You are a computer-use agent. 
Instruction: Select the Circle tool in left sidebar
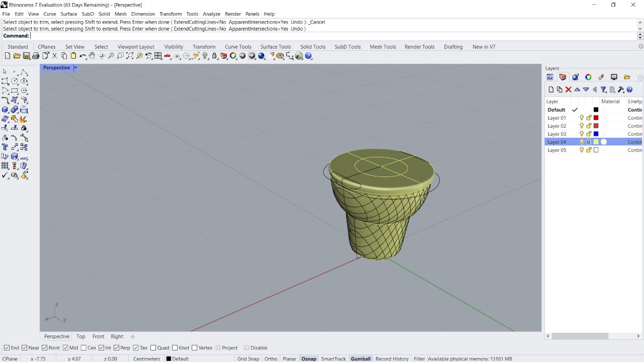[15, 81]
